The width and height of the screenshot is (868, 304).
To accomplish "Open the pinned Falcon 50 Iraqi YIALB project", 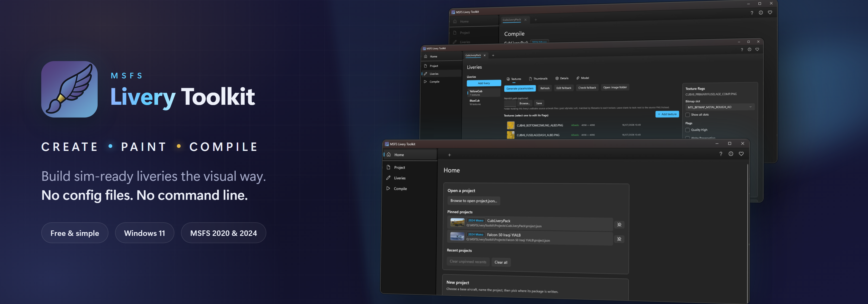I will 530,237.
